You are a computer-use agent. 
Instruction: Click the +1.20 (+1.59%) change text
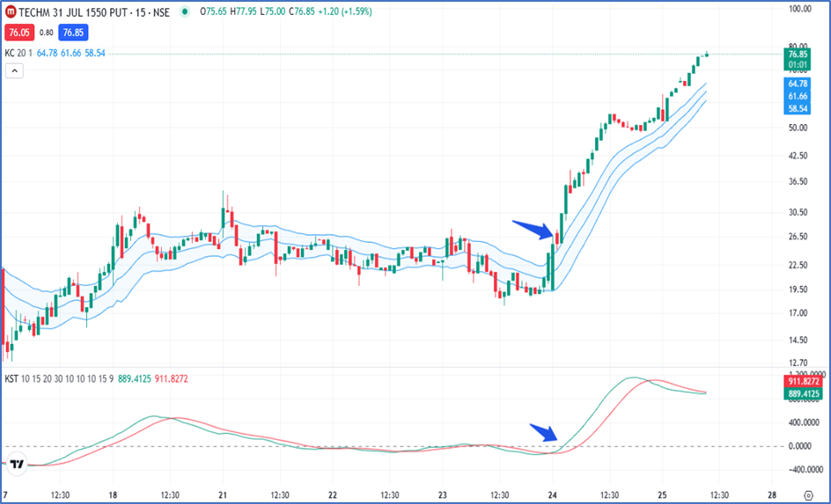point(346,11)
